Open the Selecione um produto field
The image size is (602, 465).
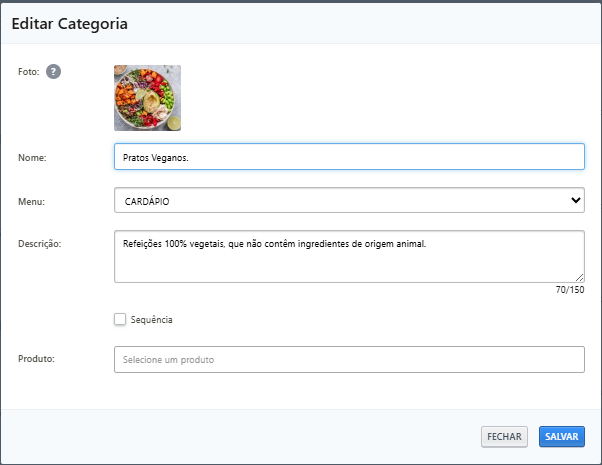[349, 359]
